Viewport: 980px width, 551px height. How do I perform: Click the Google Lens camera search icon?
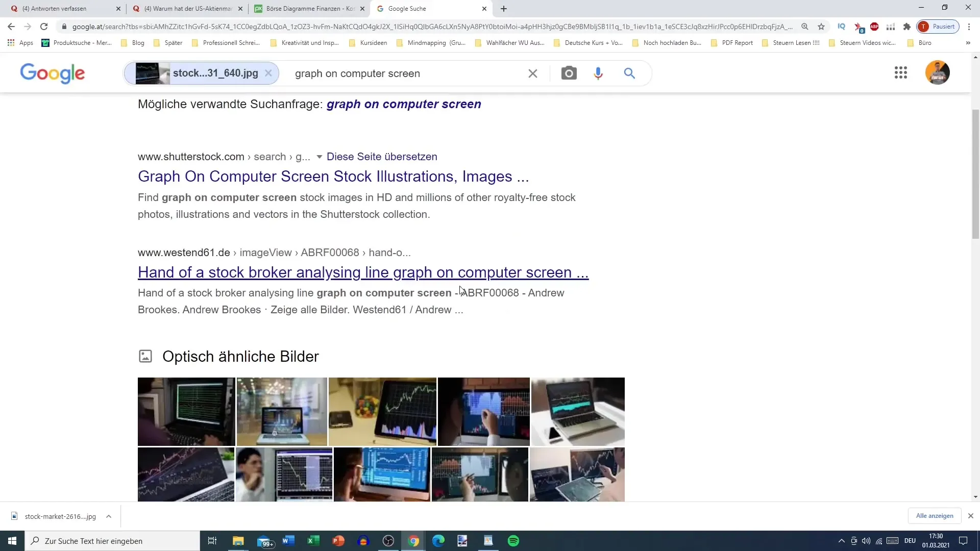569,73
